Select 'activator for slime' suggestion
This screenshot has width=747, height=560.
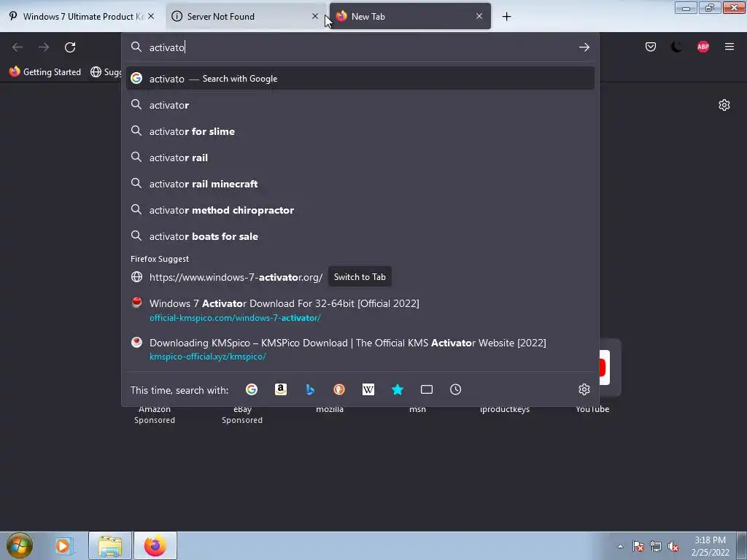pos(360,131)
